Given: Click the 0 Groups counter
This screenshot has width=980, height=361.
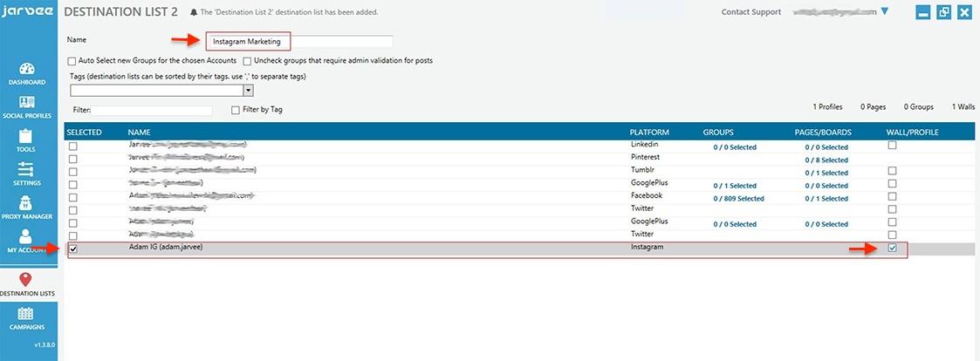Looking at the screenshot, I should click(x=918, y=106).
